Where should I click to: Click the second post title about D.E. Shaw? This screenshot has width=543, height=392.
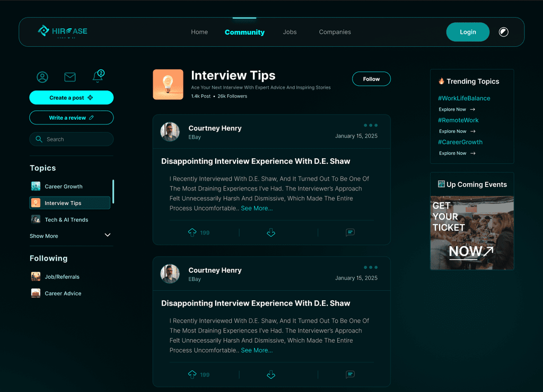tap(256, 303)
